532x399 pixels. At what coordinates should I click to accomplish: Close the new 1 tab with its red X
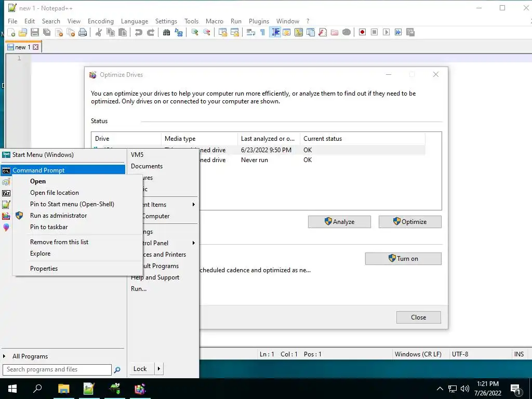click(36, 47)
